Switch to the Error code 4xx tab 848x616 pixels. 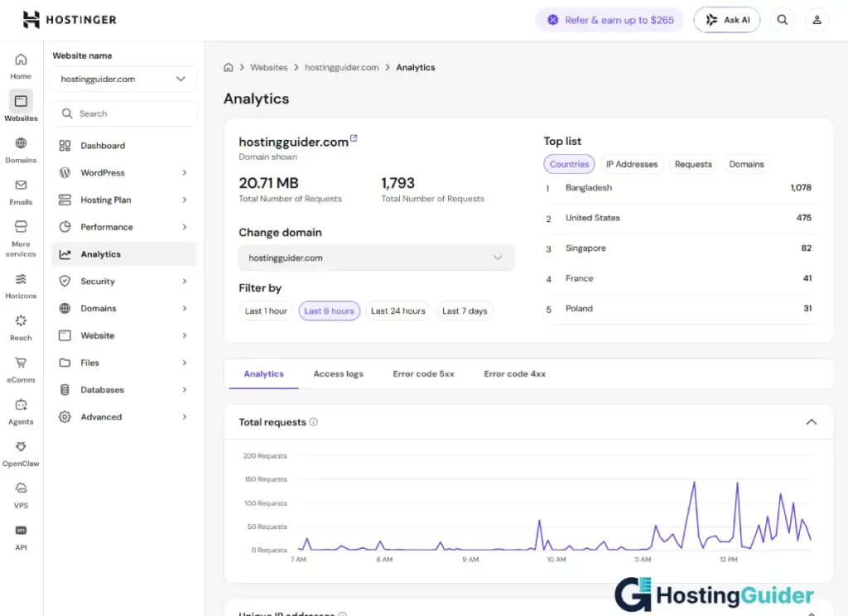point(514,374)
